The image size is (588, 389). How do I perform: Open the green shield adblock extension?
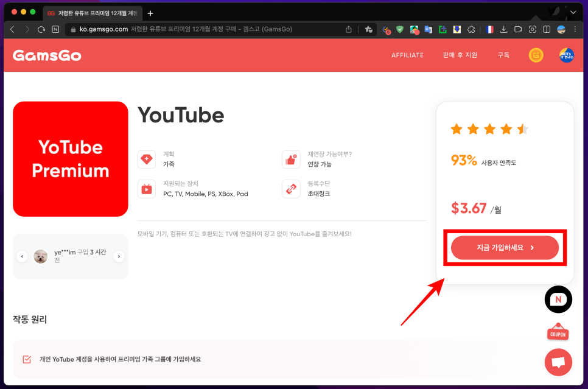[x=400, y=29]
